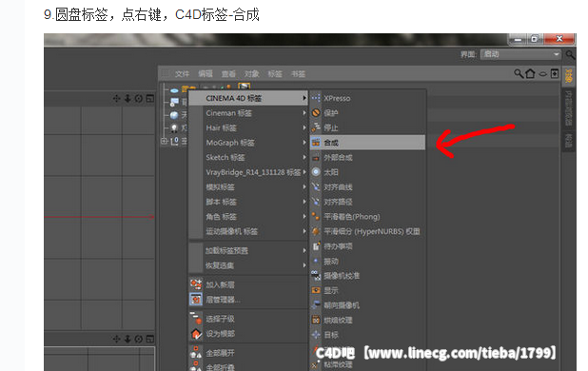Screen dimensions: 588x371
Task: Choose the XPresso tag from the submenu
Action: click(x=367, y=98)
